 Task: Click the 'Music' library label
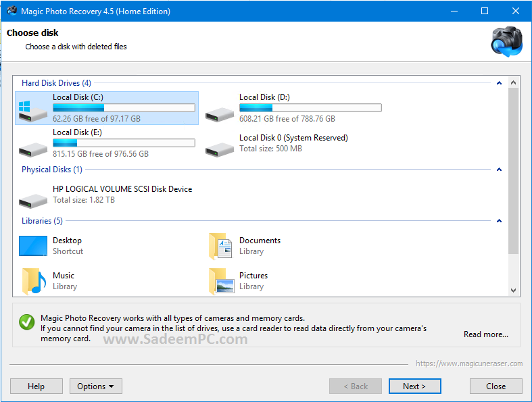click(x=64, y=276)
